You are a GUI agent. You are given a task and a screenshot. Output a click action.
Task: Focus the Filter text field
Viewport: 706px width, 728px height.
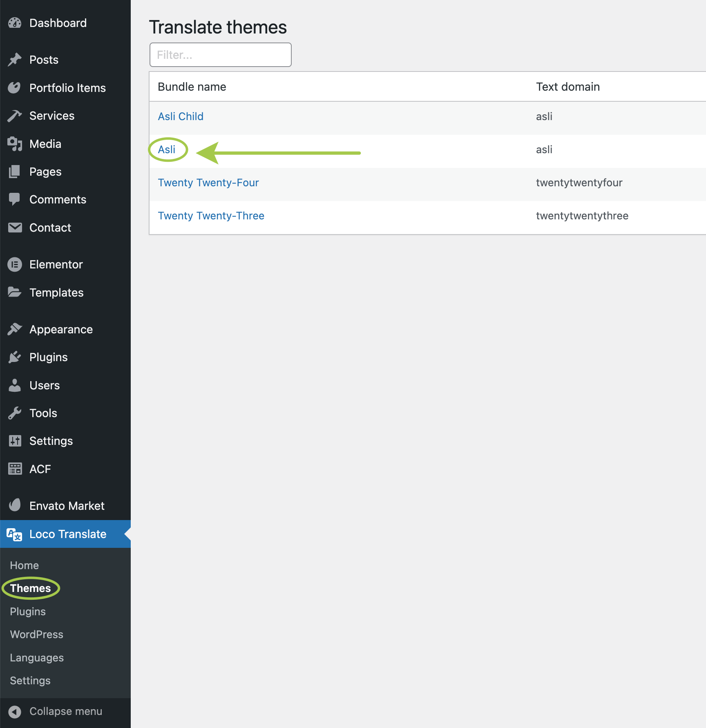tap(221, 55)
